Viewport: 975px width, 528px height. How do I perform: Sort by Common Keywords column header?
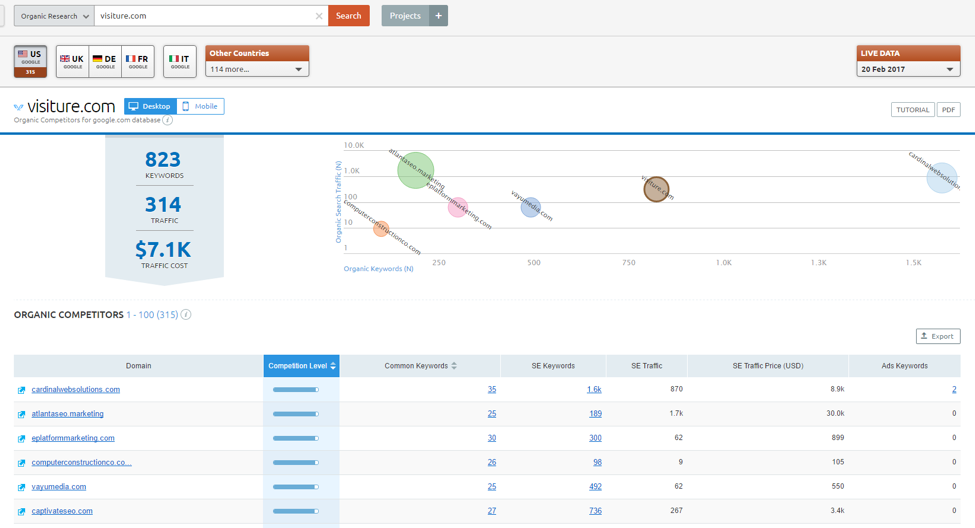(420, 366)
